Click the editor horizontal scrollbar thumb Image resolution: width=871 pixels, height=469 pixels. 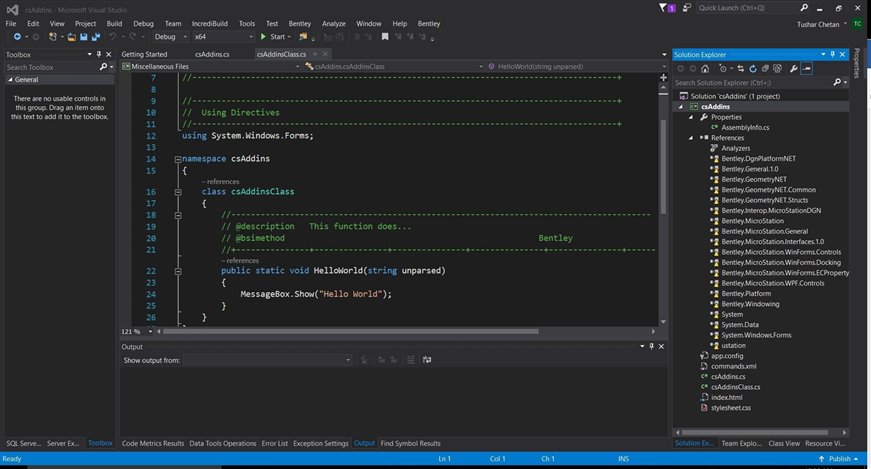coord(351,331)
